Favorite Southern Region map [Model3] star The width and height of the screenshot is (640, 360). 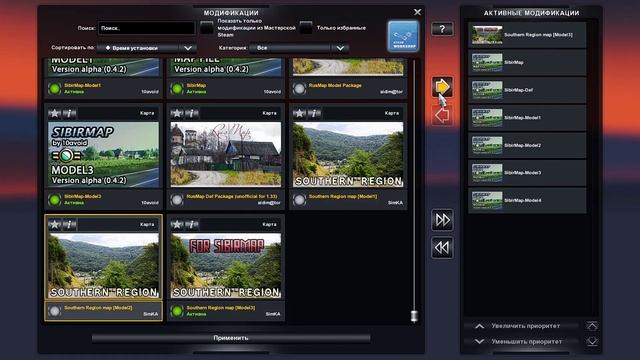tap(177, 224)
